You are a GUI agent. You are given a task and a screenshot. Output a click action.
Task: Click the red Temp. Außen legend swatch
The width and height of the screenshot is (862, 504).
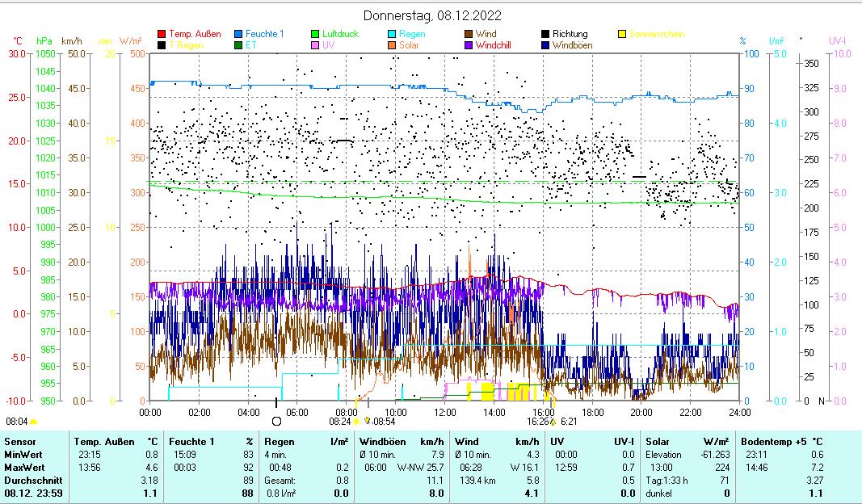[x=162, y=34]
